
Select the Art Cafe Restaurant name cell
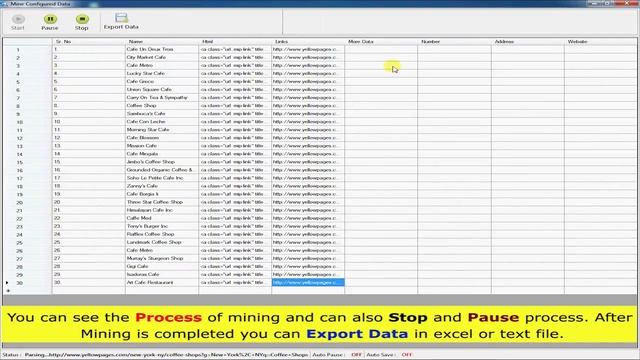tap(162, 282)
